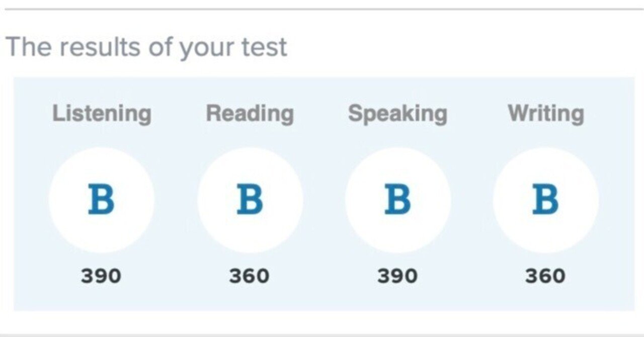Select the Speaking column heading

click(x=397, y=113)
